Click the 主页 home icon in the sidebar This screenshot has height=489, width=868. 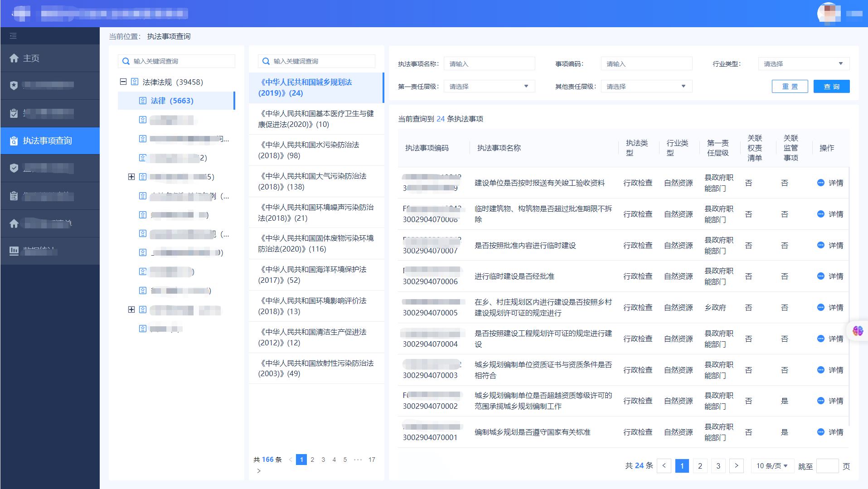coord(14,58)
